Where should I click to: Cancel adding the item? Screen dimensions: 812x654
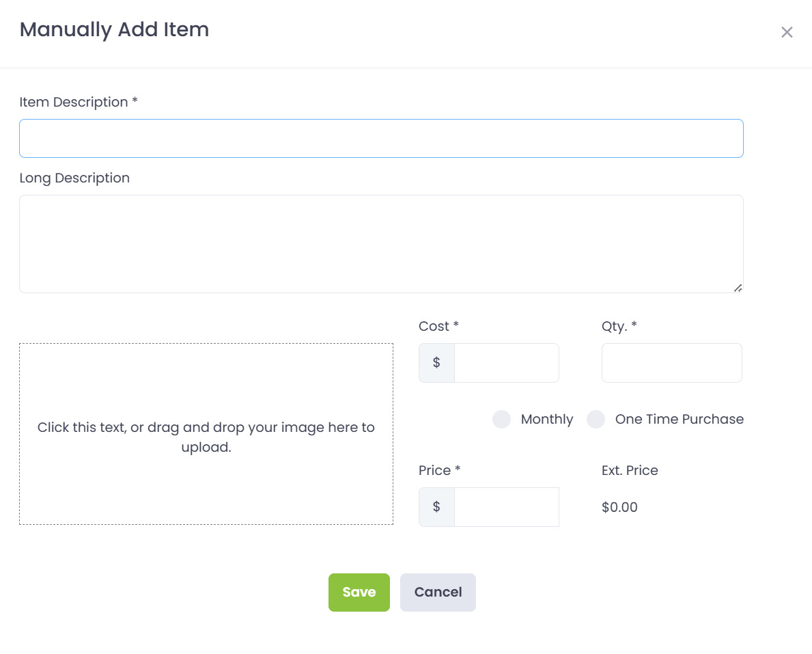438,592
